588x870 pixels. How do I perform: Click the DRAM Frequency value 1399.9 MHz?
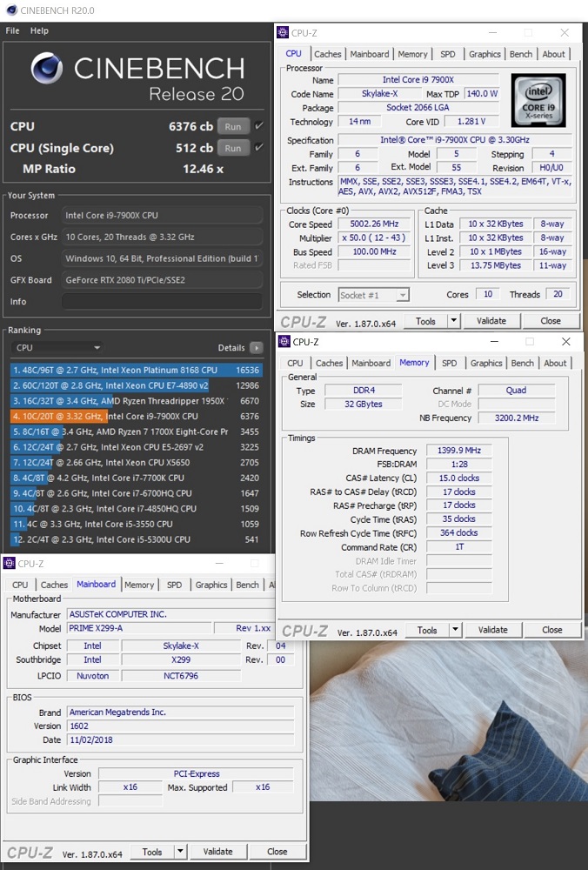coord(458,451)
